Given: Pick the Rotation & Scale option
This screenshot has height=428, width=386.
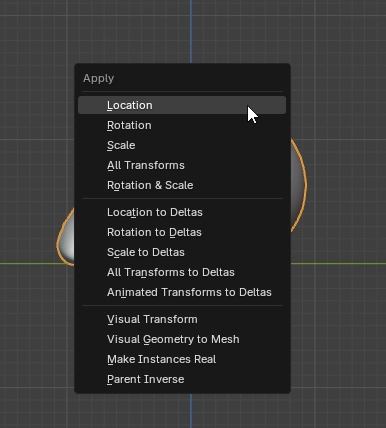Looking at the screenshot, I should 182,185.
